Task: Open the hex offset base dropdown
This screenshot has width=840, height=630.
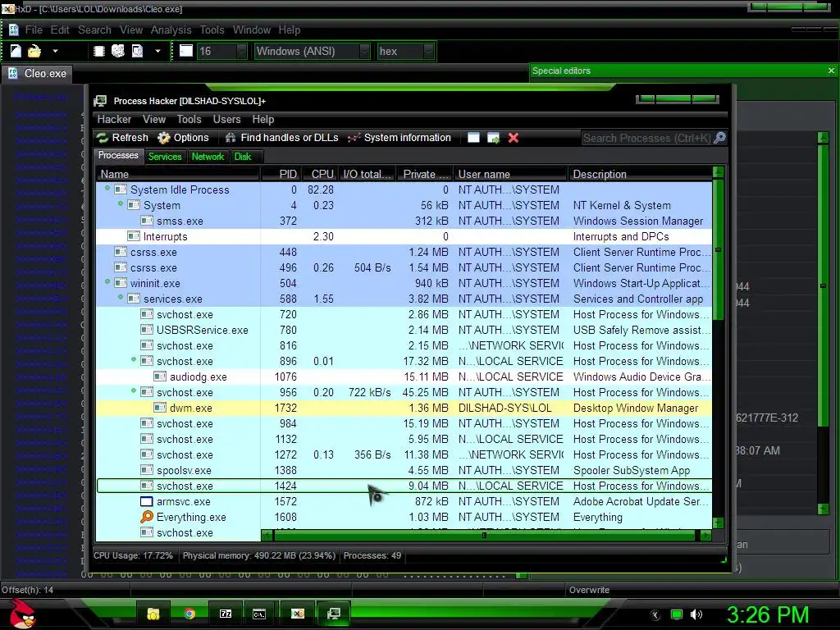Action: tap(405, 51)
